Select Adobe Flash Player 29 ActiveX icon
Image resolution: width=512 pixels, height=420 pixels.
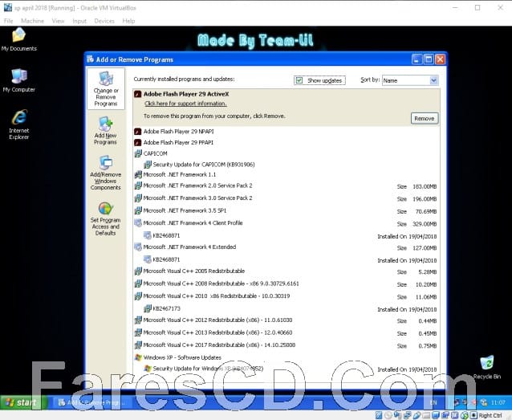[138, 95]
